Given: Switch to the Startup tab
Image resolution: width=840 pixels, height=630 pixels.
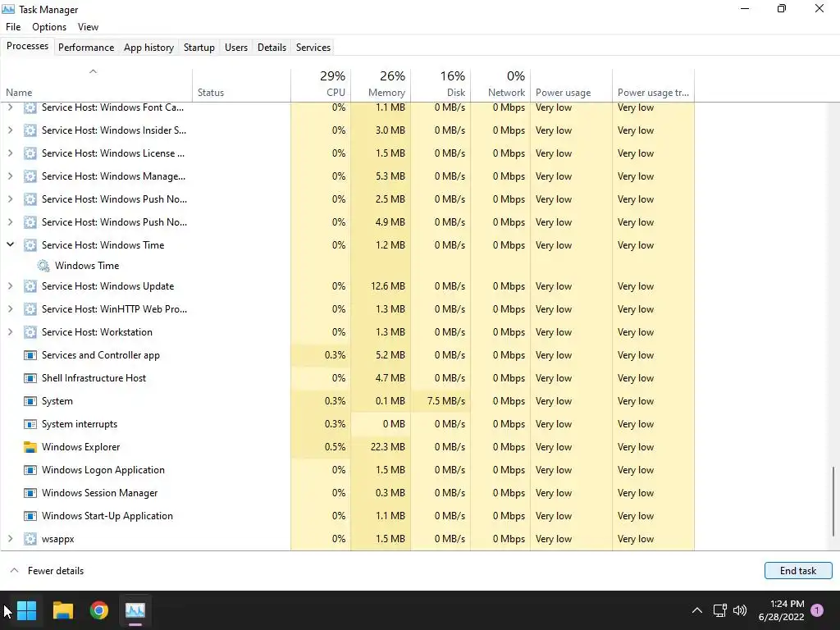Looking at the screenshot, I should 199,47.
